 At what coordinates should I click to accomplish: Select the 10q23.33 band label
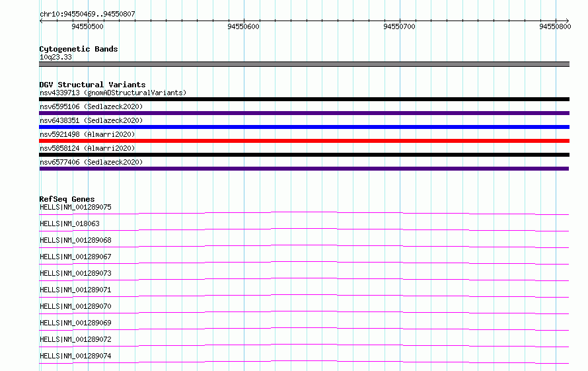click(55, 57)
